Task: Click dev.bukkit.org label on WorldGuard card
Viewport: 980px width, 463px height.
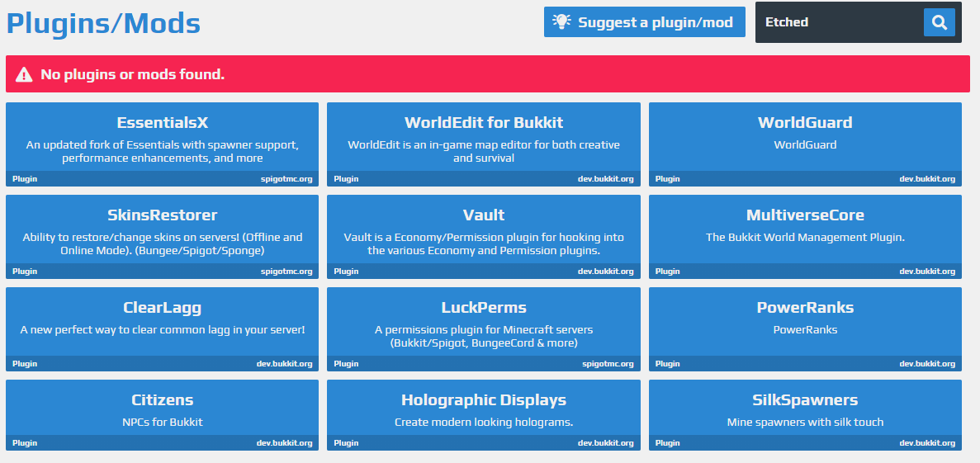Action: 927,179
